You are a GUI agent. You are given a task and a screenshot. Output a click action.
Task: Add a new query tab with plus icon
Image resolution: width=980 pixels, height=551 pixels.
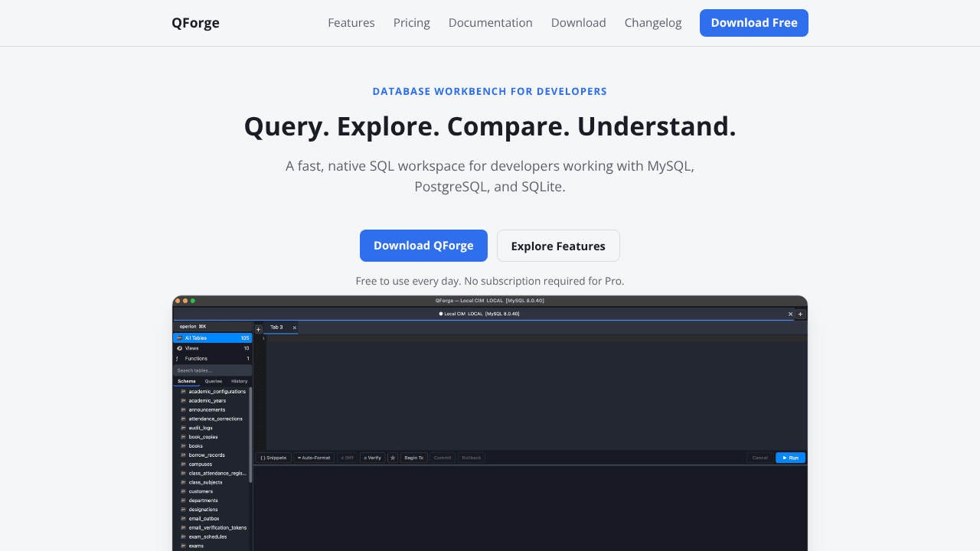pos(258,329)
